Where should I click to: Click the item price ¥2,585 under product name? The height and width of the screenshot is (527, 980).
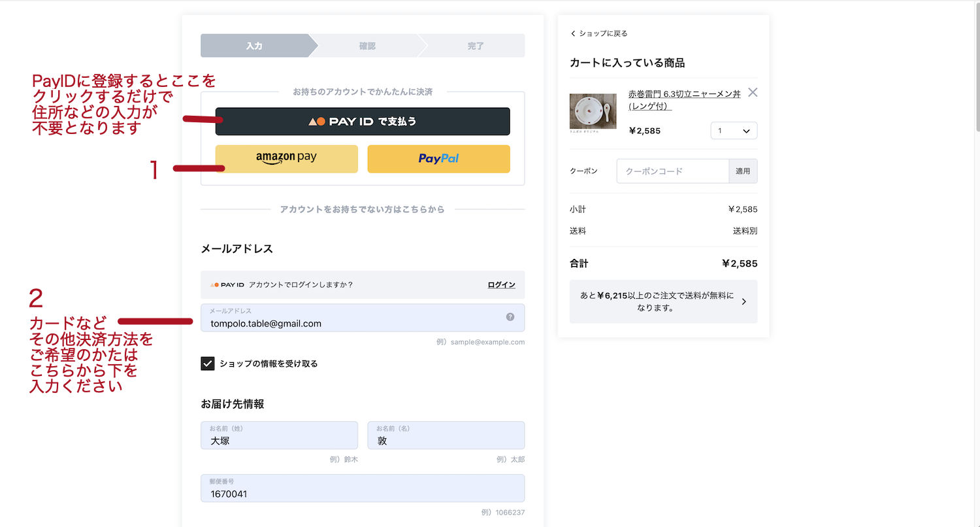tap(645, 131)
